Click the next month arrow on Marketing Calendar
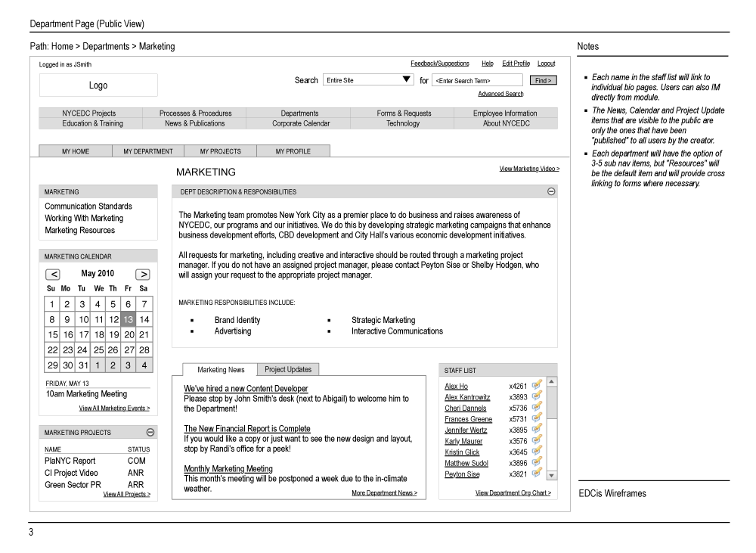The image size is (756, 553). tap(144, 274)
